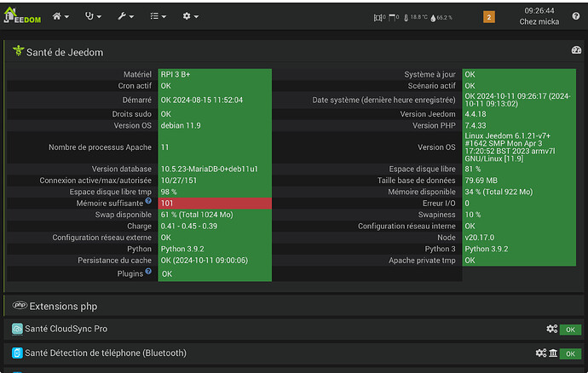This screenshot has width=588, height=373.
Task: Click the php logo icon
Action: click(x=20, y=305)
